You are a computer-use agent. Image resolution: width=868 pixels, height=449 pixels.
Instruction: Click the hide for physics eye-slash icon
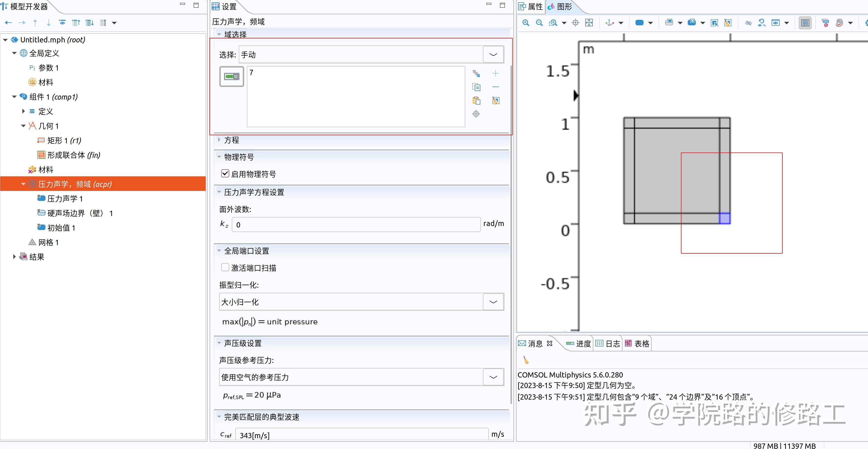748,23
